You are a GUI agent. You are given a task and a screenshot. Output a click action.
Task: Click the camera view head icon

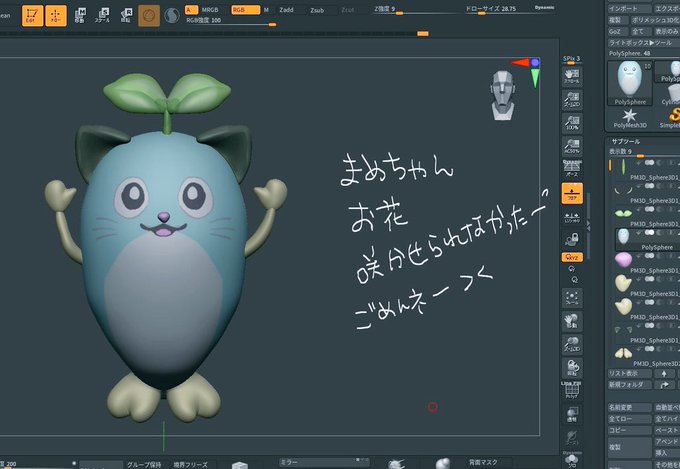click(x=503, y=95)
